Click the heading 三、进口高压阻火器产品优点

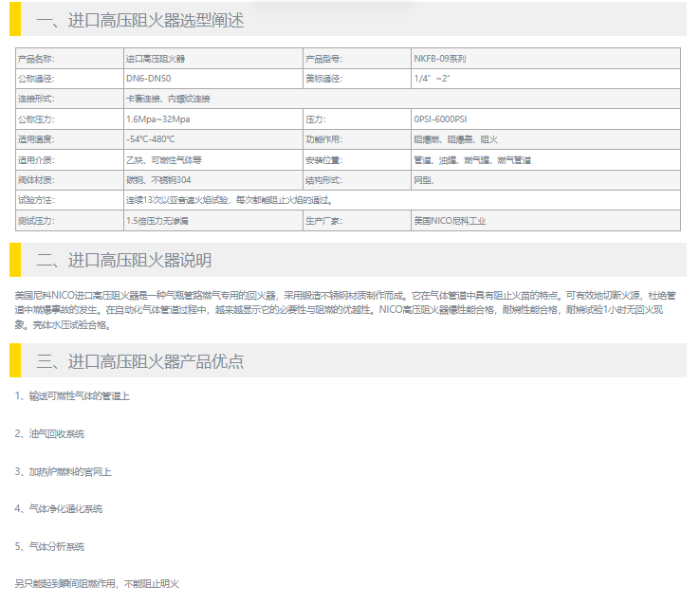[139, 361]
